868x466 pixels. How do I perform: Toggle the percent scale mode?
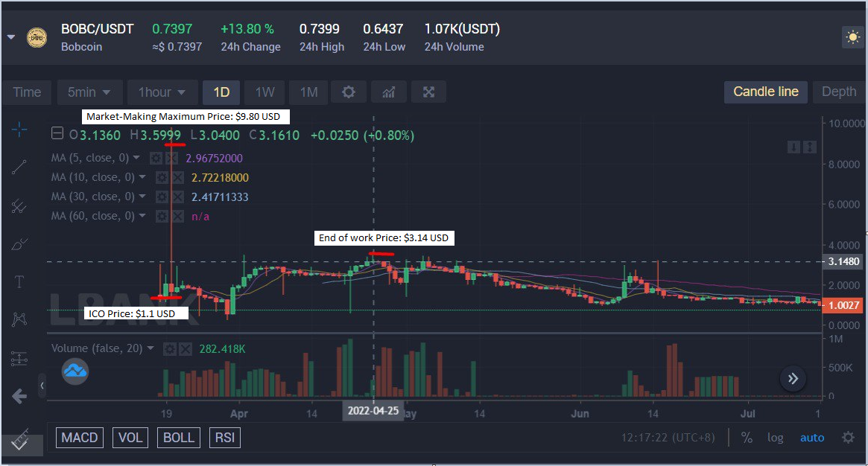point(747,438)
